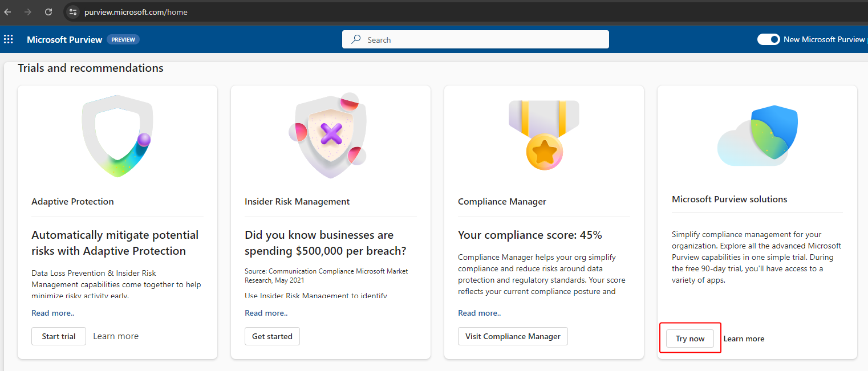868x371 pixels.
Task: Open the site information icon in address bar
Action: pyautogui.click(x=72, y=12)
